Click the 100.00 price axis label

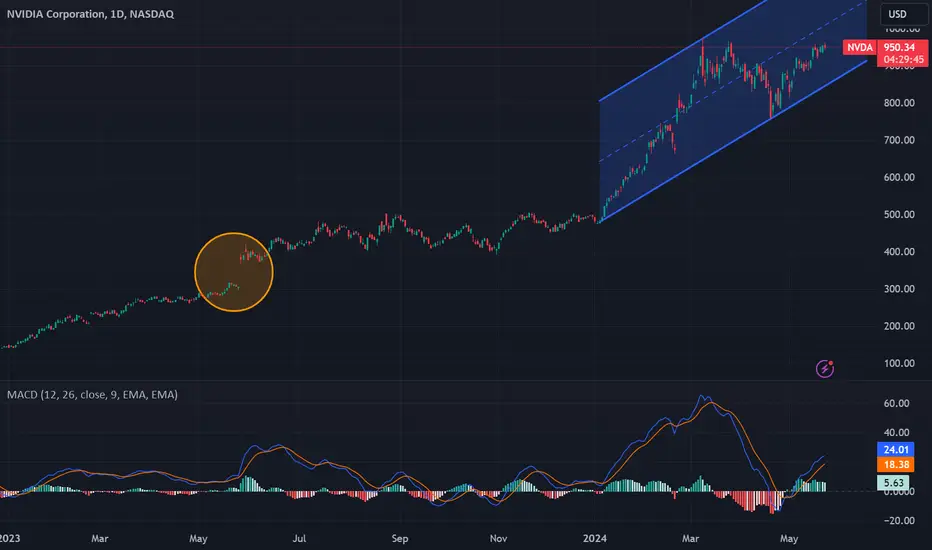pos(899,363)
